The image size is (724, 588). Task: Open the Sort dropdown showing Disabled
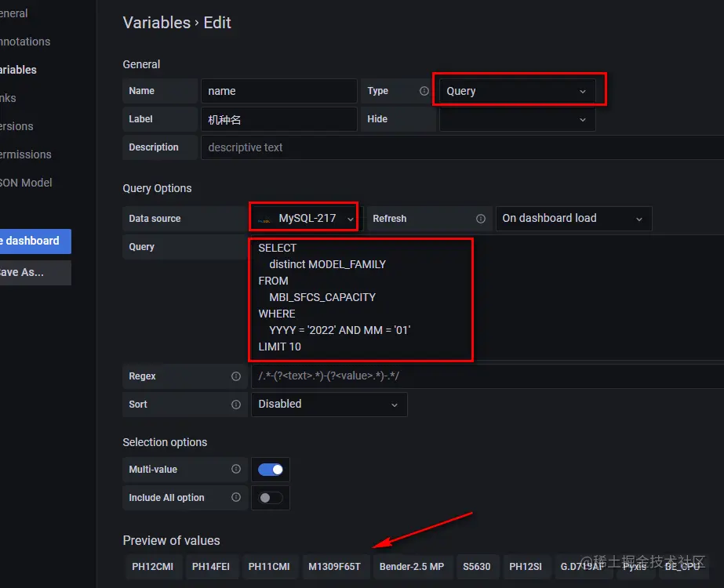(x=329, y=405)
